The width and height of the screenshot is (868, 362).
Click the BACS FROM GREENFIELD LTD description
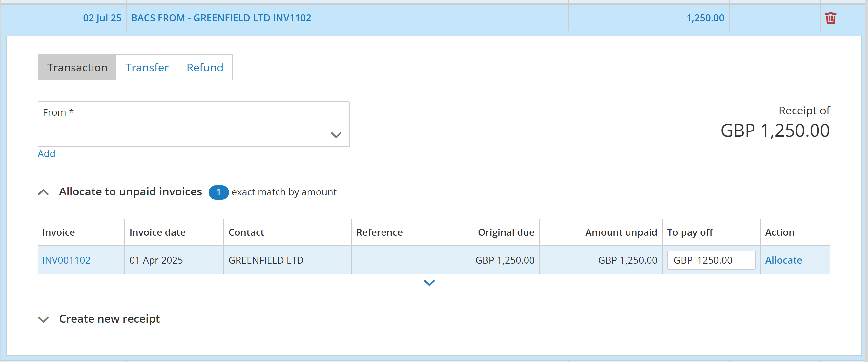click(x=221, y=18)
